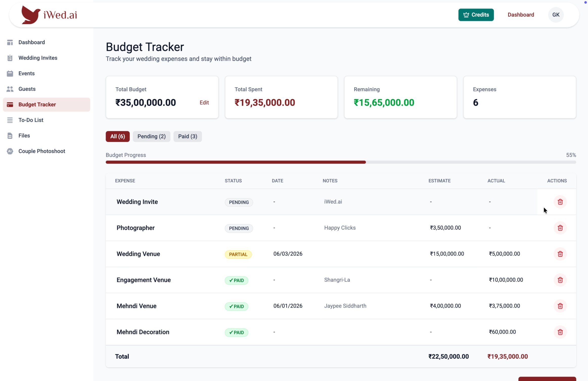Click the Budget Tracker card icon
The height and width of the screenshot is (381, 588).
click(10, 104)
